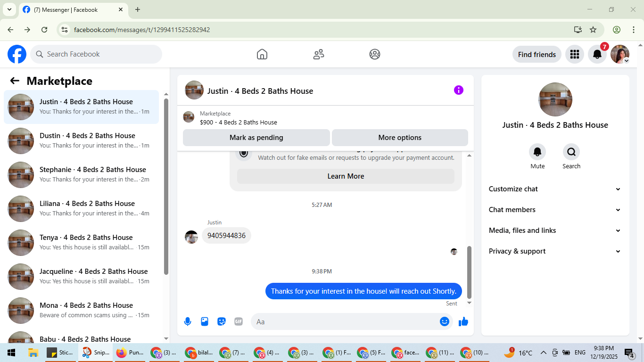
Task: Click the Search Facebook field
Action: tap(96, 54)
